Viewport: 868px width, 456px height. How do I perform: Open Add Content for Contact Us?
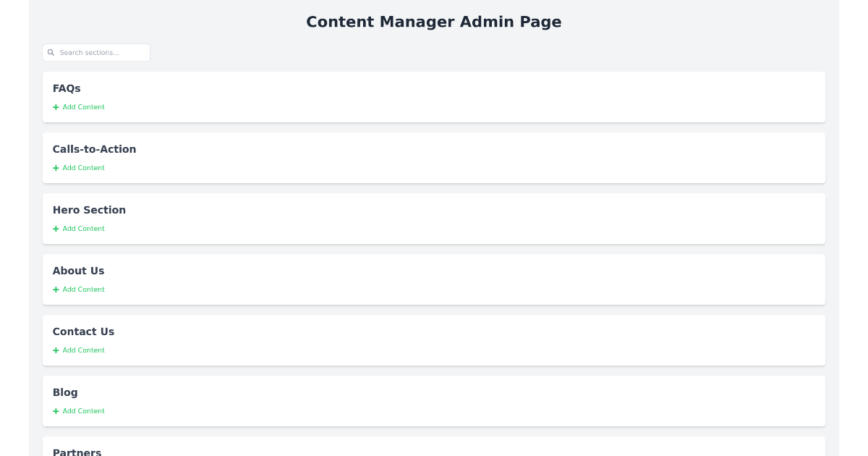[83, 350]
